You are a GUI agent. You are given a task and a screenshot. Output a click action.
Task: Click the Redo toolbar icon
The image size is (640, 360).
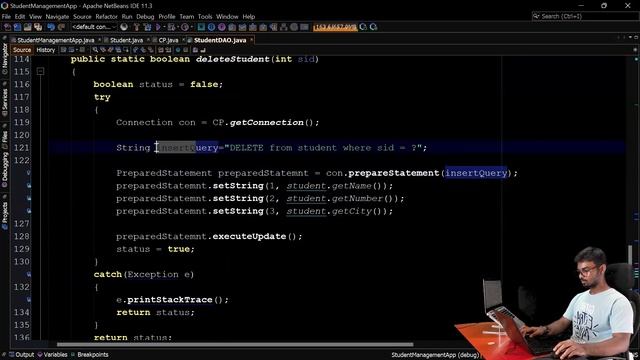point(61,27)
